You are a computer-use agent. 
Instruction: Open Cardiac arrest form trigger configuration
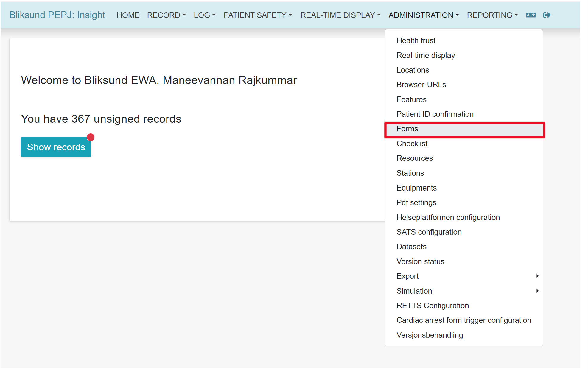[x=464, y=320]
